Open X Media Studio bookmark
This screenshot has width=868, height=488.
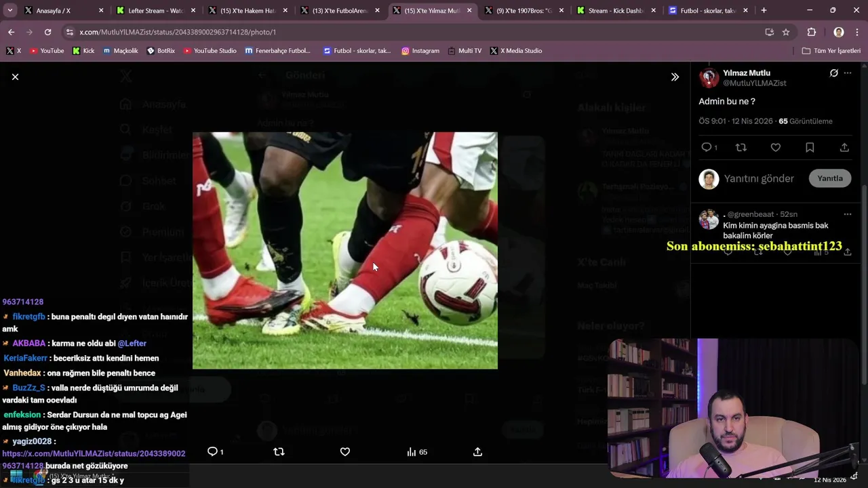click(516, 51)
